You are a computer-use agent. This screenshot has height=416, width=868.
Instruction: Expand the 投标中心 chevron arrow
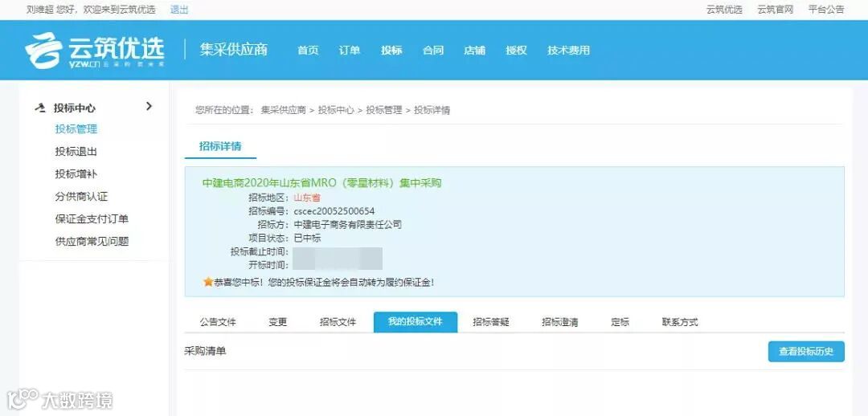[149, 106]
